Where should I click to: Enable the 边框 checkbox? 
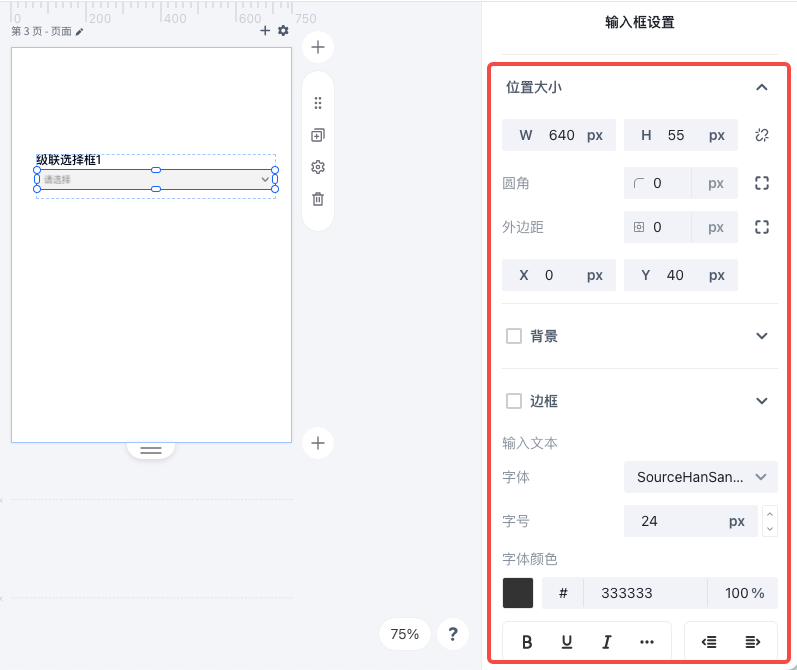(514, 401)
